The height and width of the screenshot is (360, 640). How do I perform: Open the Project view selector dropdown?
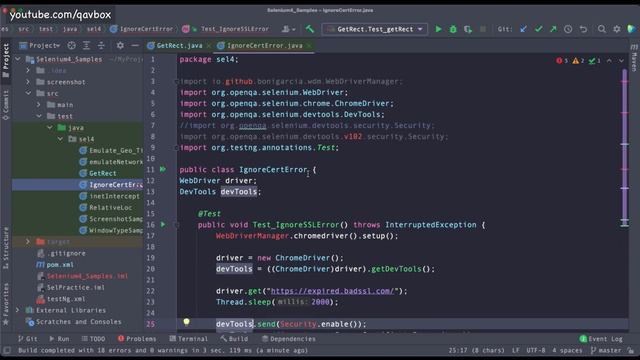(40, 46)
